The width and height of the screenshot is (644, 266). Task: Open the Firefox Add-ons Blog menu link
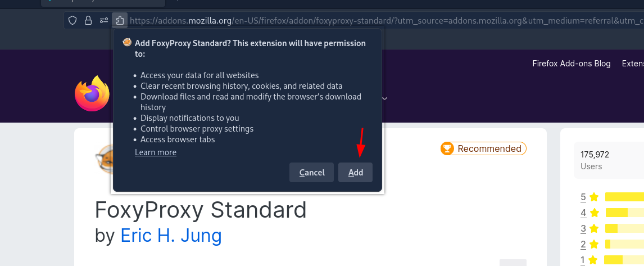[x=572, y=64]
